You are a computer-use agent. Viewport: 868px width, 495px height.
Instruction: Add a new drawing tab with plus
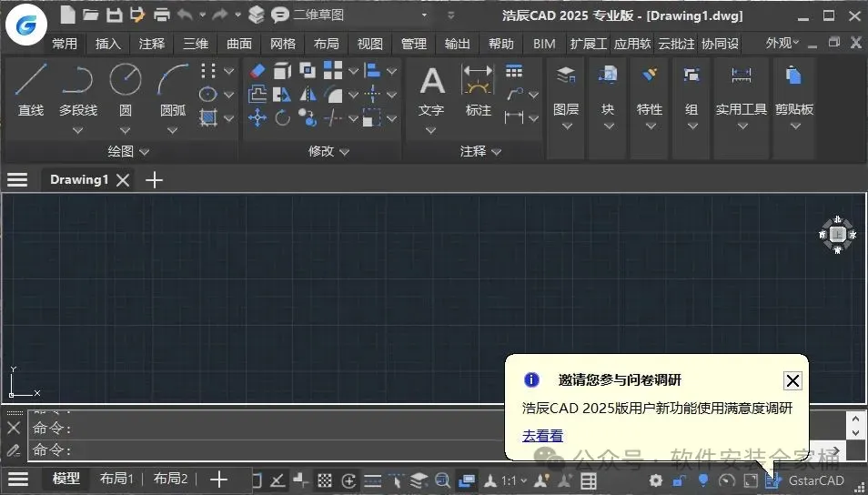154,180
